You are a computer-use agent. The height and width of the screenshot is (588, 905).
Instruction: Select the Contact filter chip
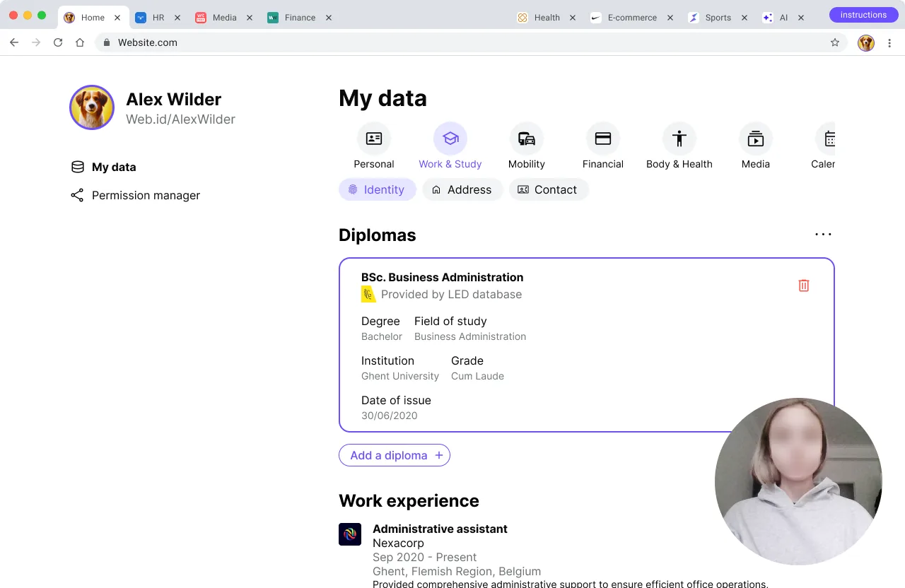point(549,189)
